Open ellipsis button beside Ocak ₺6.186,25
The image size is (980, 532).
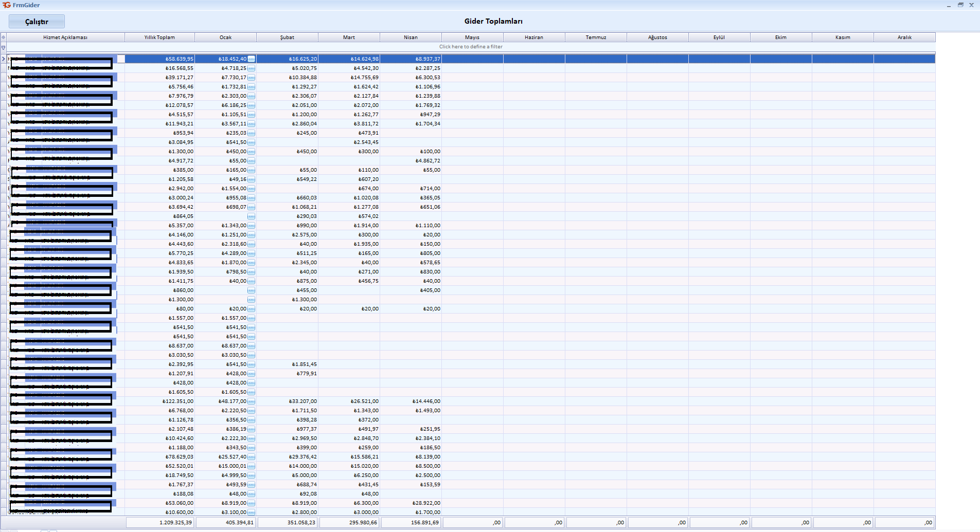[251, 105]
